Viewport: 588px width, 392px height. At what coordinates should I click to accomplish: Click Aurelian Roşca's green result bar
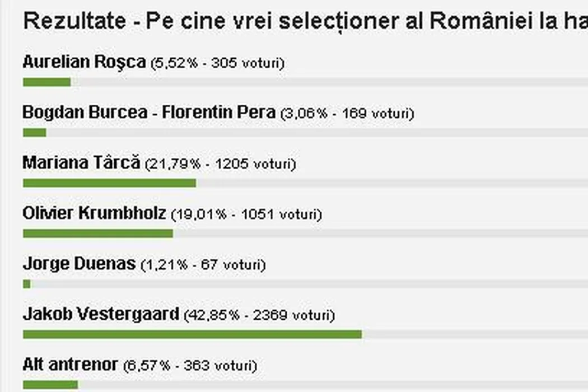click(x=46, y=82)
